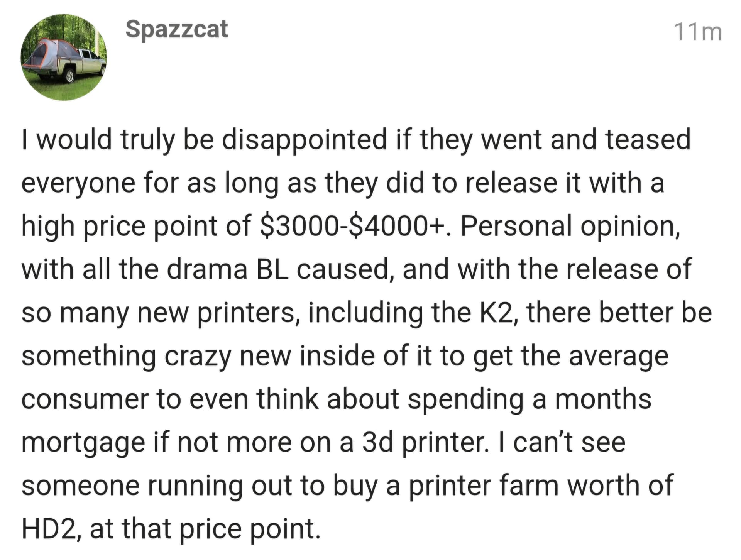Click the word "teased" in first line
This screenshot has height=560, width=741.
(x=648, y=140)
